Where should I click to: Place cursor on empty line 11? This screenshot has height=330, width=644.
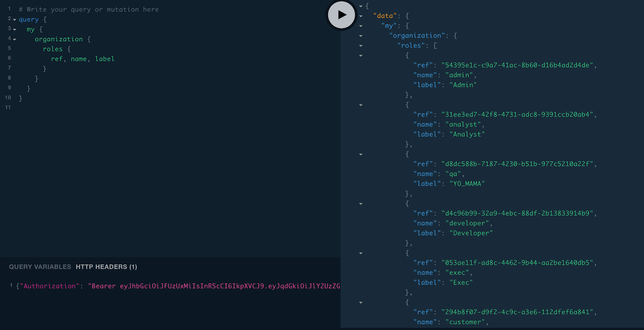pos(177,107)
